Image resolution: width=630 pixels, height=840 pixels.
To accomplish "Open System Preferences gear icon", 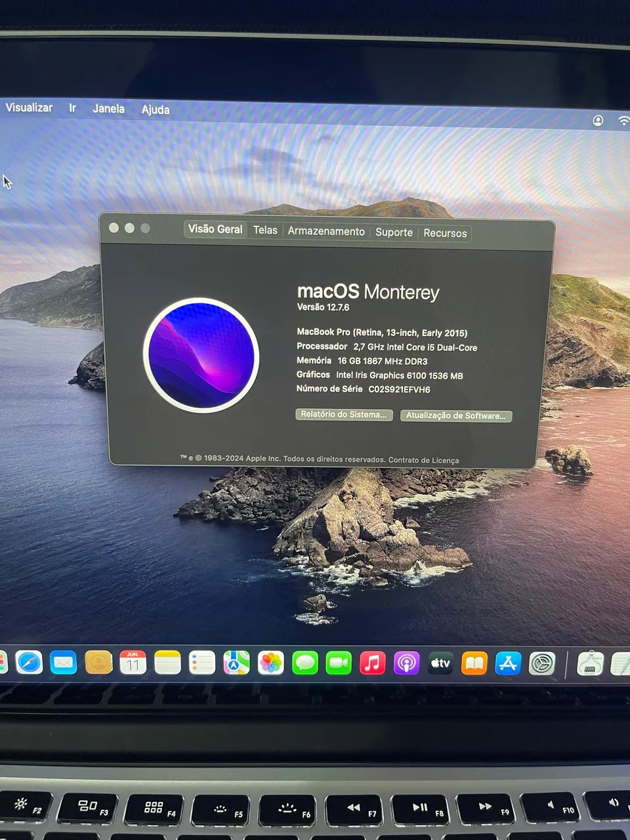I will (542, 663).
